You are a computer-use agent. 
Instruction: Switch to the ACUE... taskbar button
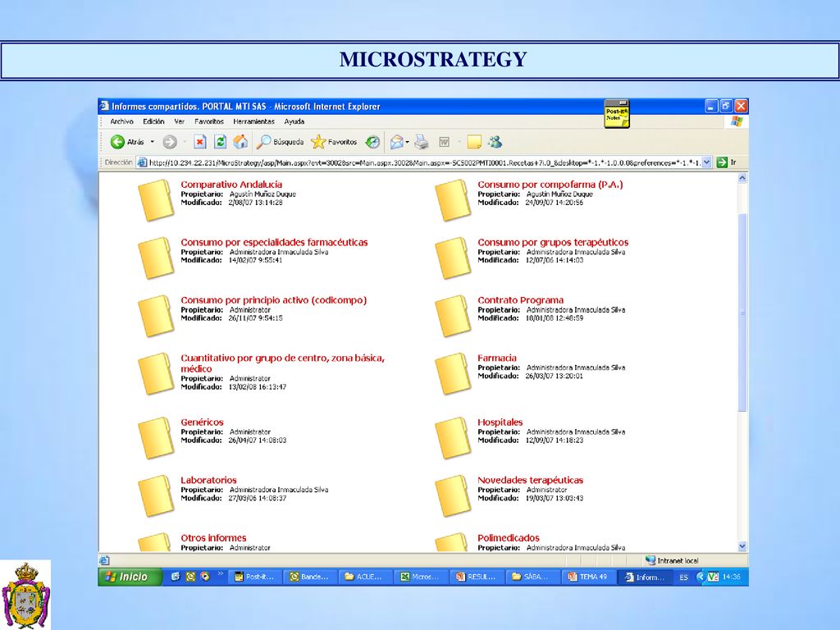tap(366, 577)
